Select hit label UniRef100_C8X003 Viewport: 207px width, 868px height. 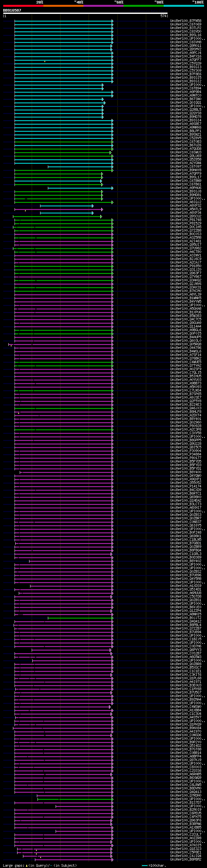click(186, 767)
